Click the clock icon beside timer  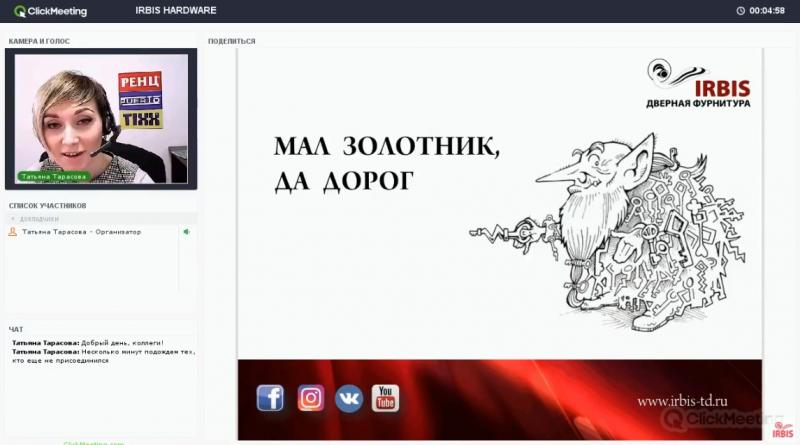pyautogui.click(x=740, y=11)
